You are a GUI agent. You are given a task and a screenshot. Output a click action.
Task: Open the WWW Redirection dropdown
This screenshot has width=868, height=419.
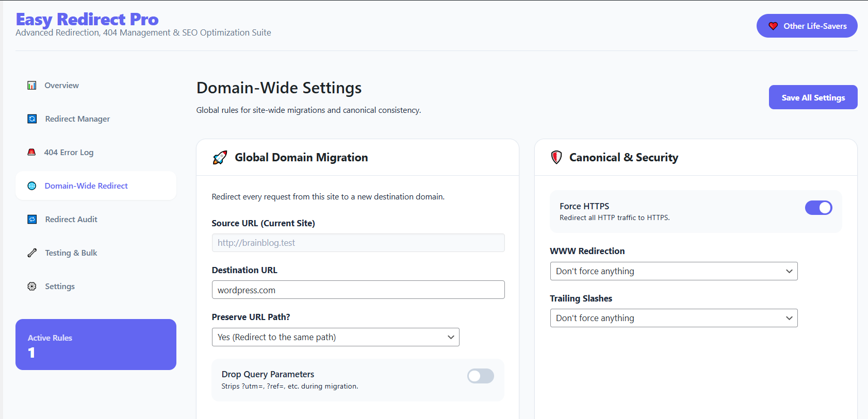674,271
